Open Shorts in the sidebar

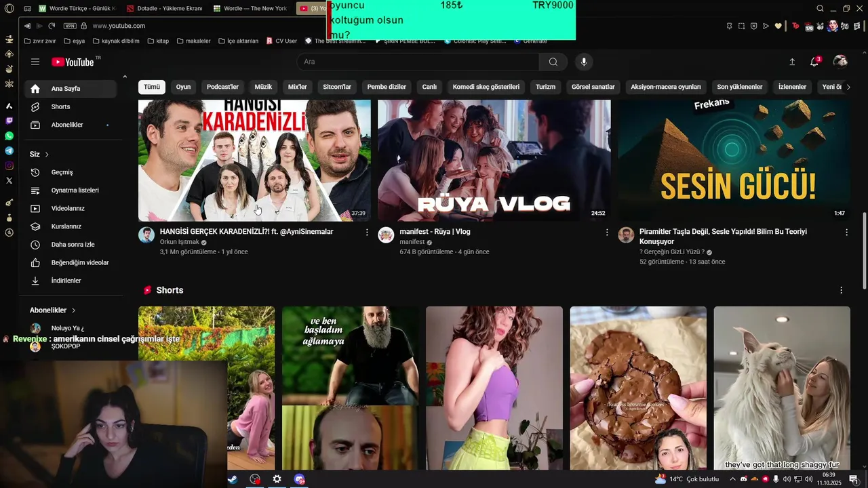pyautogui.click(x=71, y=106)
